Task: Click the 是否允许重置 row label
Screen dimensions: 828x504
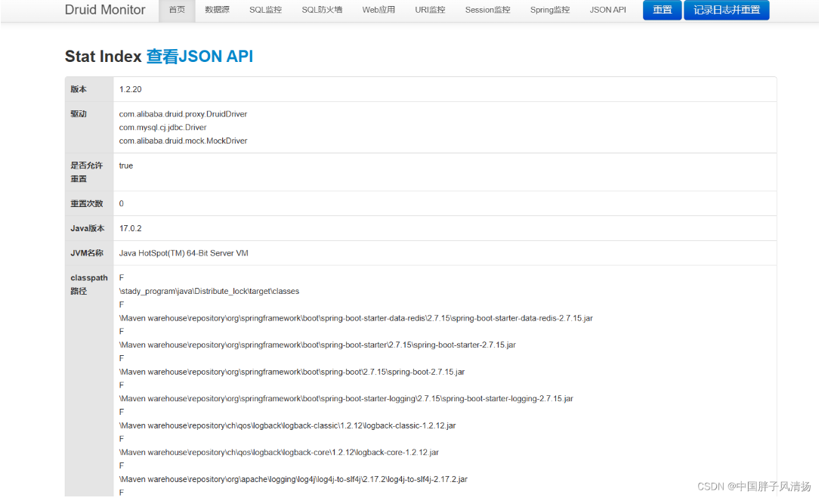Action: 87,172
